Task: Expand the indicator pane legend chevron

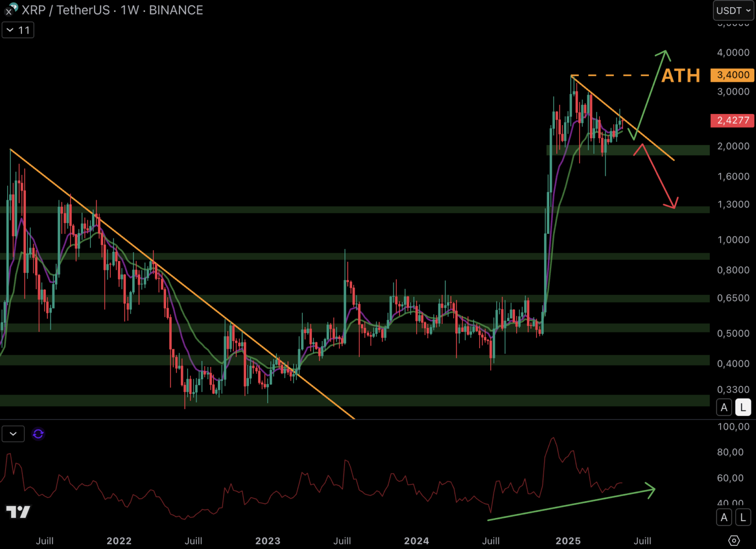Action: point(13,434)
